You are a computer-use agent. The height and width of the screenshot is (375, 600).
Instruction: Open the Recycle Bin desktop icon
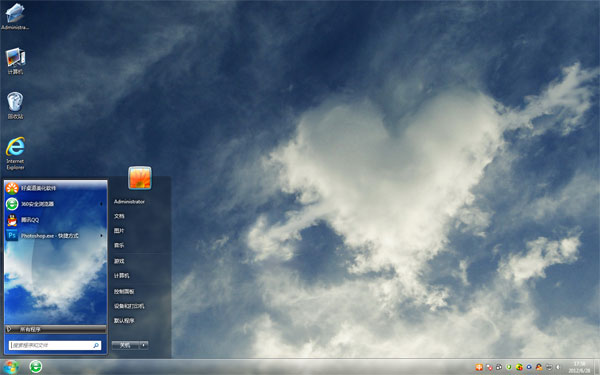tap(15, 105)
